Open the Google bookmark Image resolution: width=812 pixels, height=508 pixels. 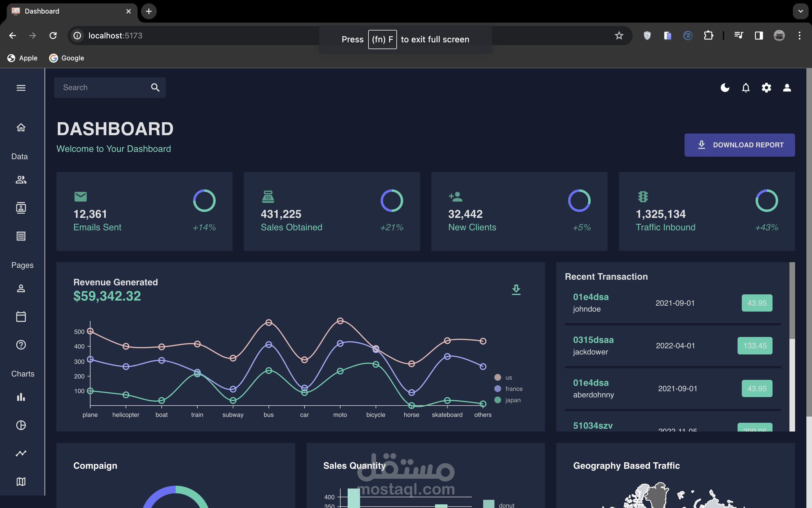pos(67,58)
